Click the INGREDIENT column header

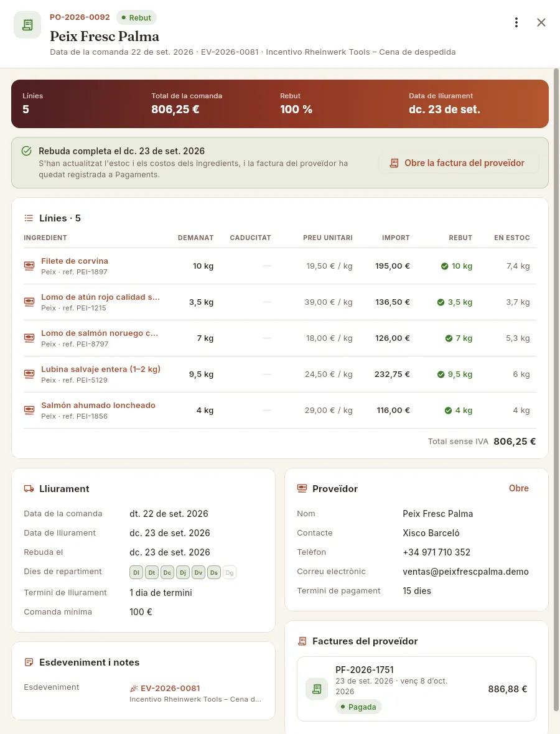(x=45, y=238)
